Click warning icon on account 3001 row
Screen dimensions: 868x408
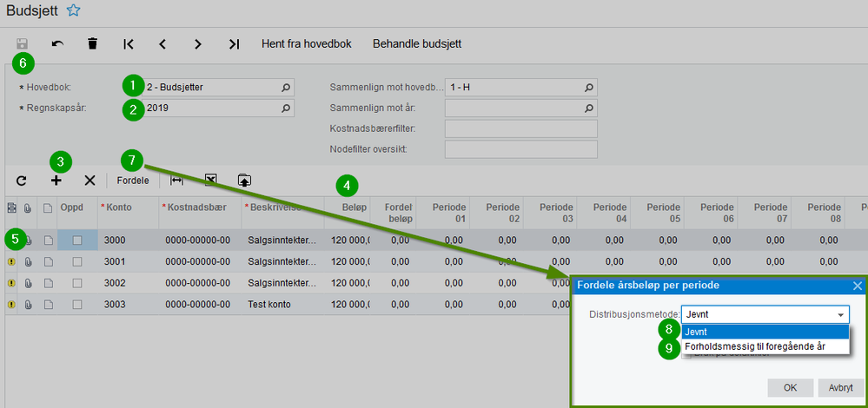[x=11, y=261]
